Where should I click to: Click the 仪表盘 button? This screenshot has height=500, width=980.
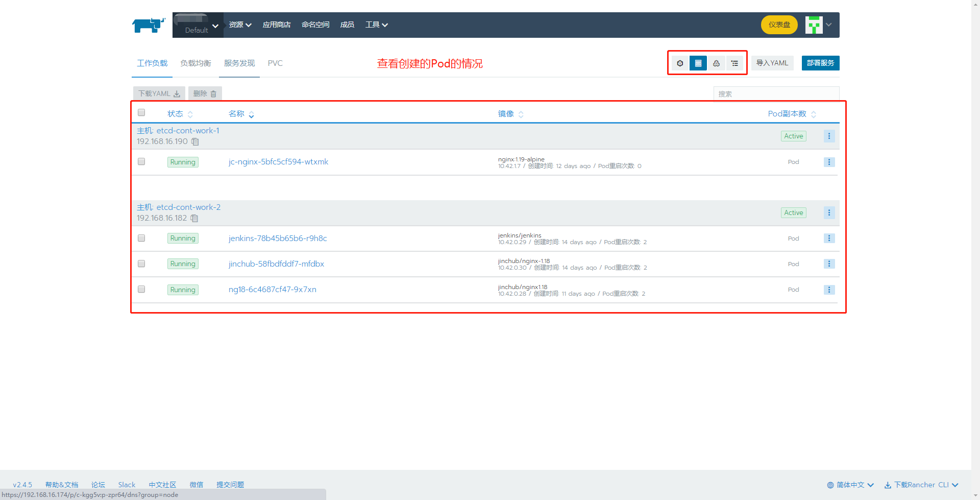pyautogui.click(x=779, y=25)
